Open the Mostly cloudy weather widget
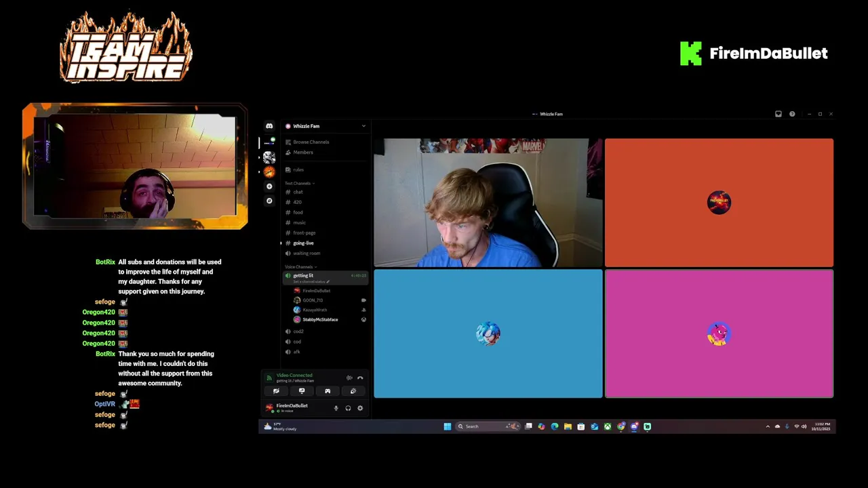The image size is (868, 488). [281, 426]
